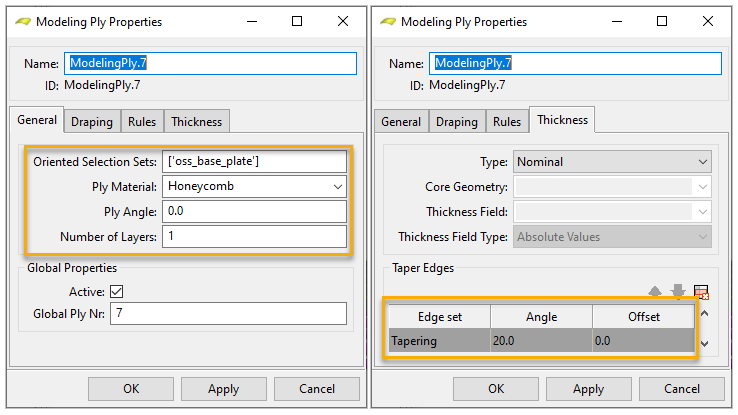738x415 pixels.
Task: Click the move-down arrow above the taper table
Action: [678, 291]
